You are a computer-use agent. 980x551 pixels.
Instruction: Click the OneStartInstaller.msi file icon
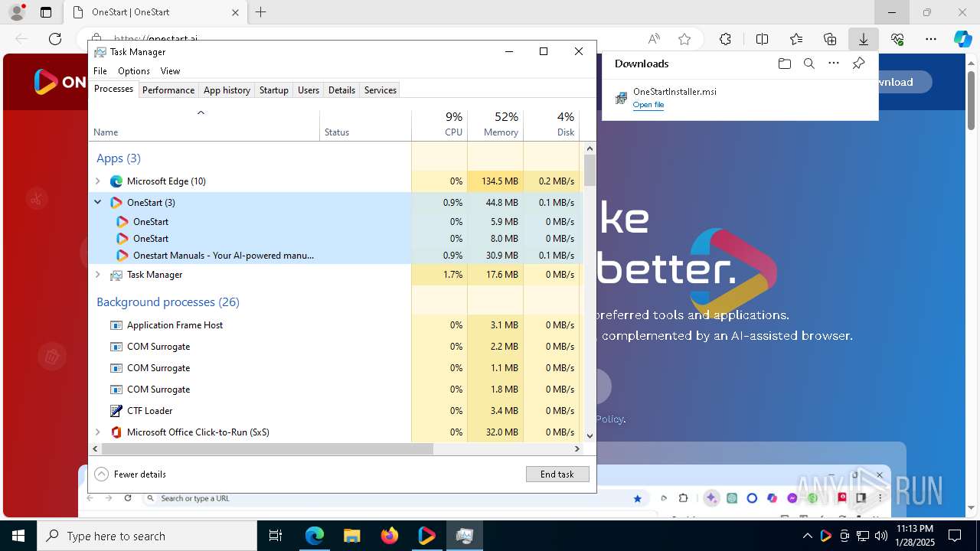coord(622,98)
